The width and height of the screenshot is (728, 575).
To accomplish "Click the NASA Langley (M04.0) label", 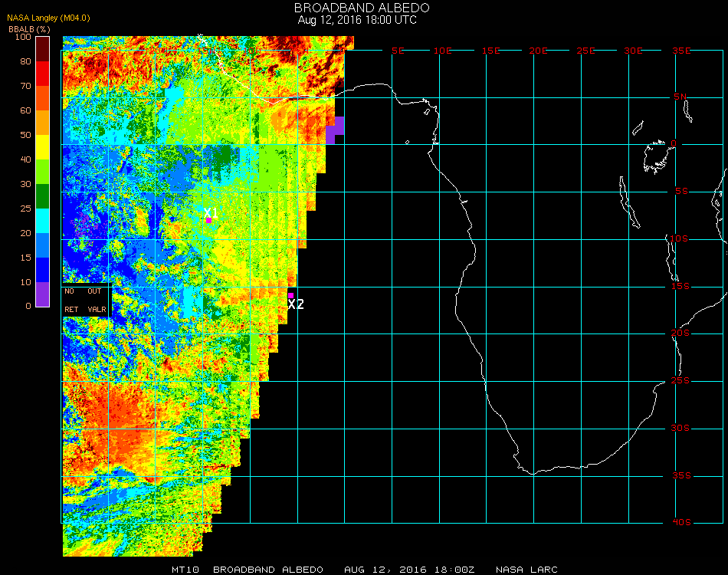I will [48, 18].
